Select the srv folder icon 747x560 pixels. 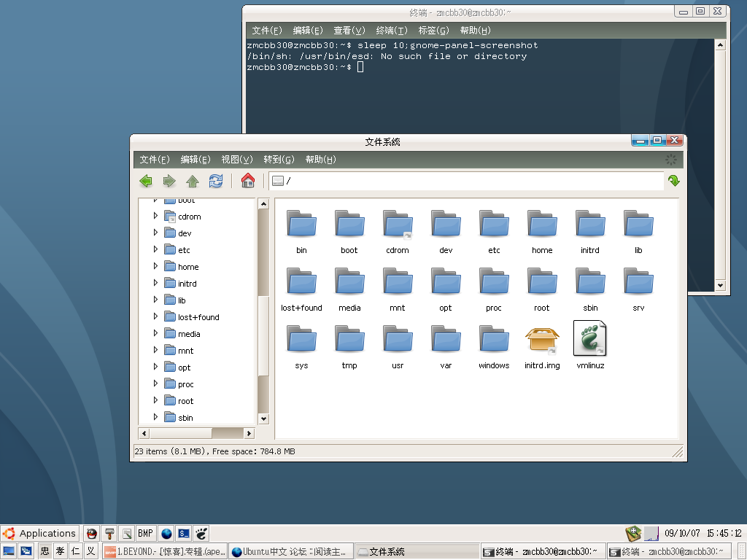click(x=638, y=281)
